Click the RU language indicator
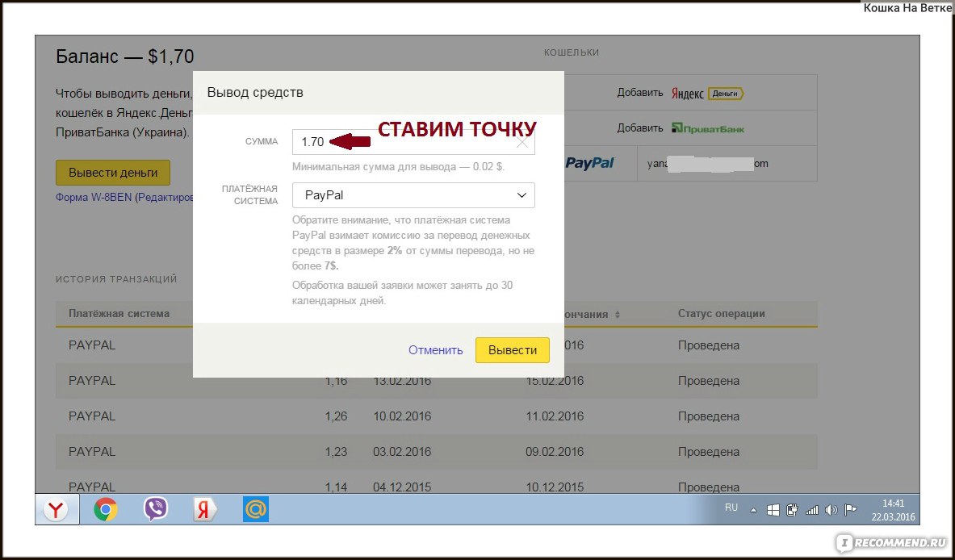Screen dimensions: 955x560 pos(731,508)
